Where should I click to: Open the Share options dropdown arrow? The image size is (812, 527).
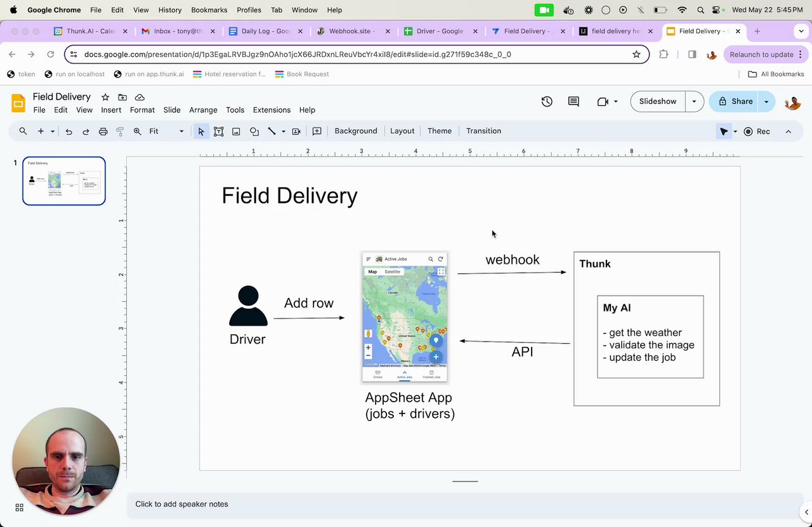pyautogui.click(x=766, y=101)
